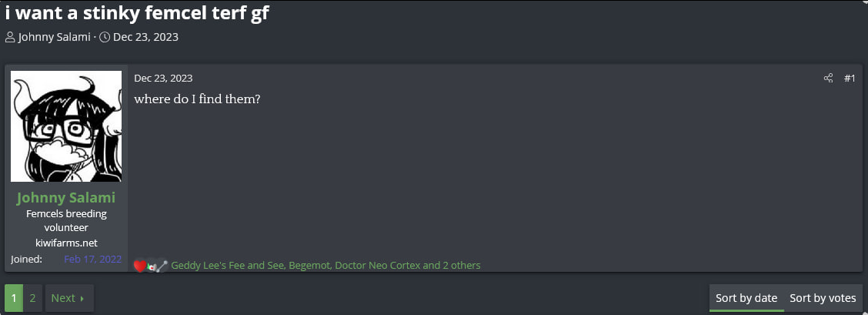Open Johnny Salami's avatar image
Viewport: 868px width, 315px height.
[66, 126]
